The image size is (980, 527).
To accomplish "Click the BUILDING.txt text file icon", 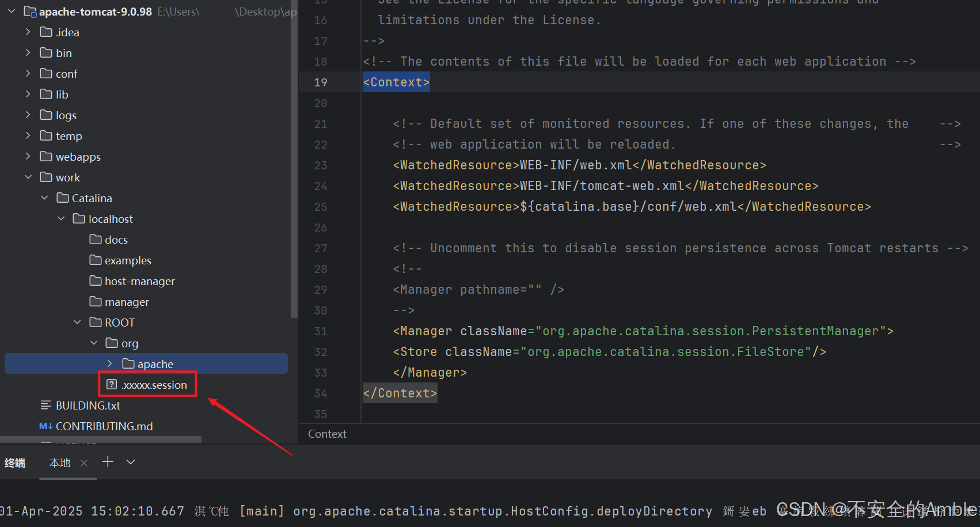I will tap(46, 405).
